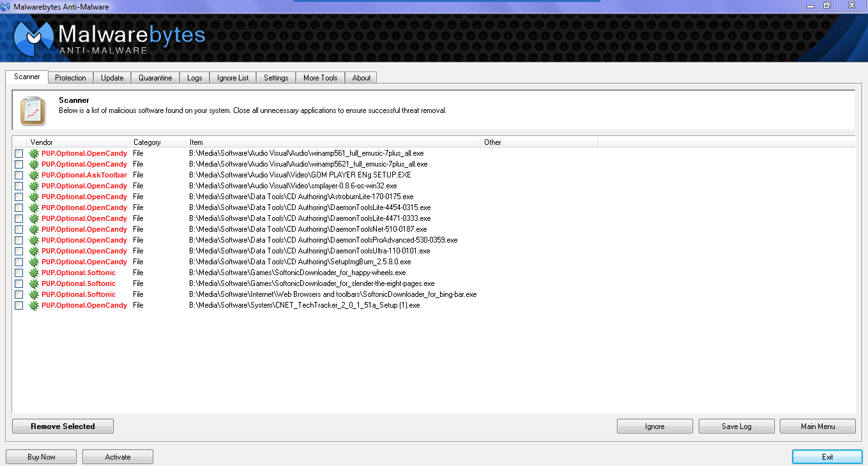Open the About tab
868x466 pixels.
361,78
